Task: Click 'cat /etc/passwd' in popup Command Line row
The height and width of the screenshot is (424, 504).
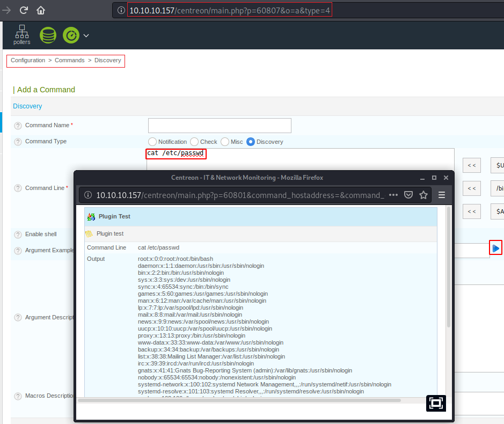Action: (x=158, y=247)
